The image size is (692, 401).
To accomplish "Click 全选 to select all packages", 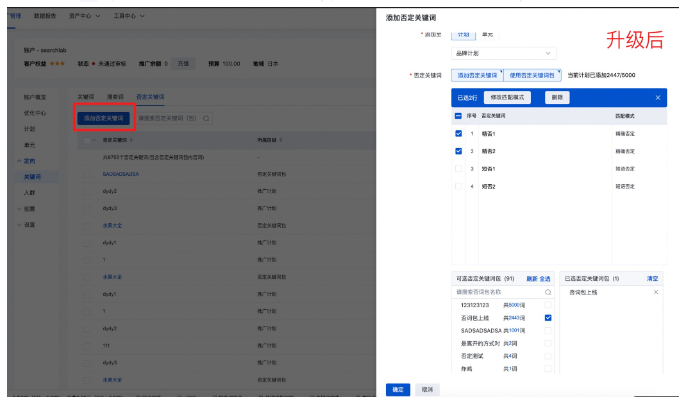I will point(545,278).
